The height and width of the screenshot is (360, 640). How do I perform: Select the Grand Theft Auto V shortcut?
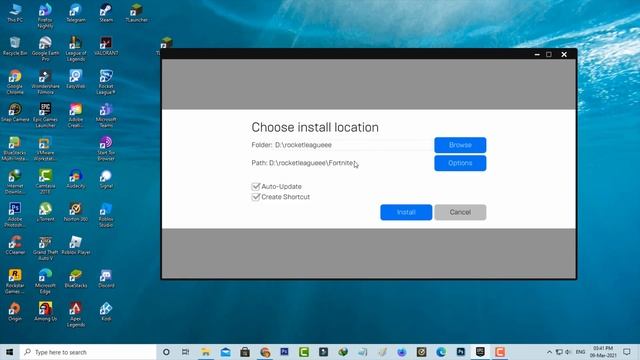(45, 248)
